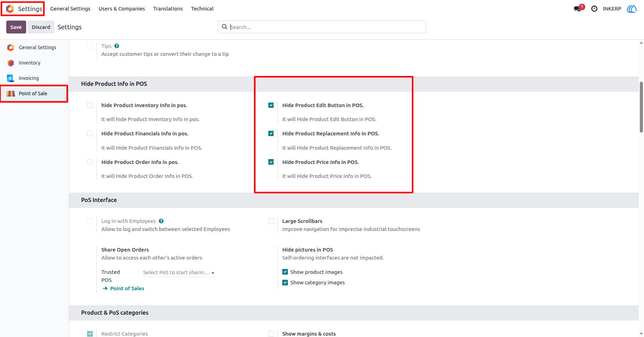Click the search magnifier icon
This screenshot has height=337, width=644.
[x=225, y=27]
